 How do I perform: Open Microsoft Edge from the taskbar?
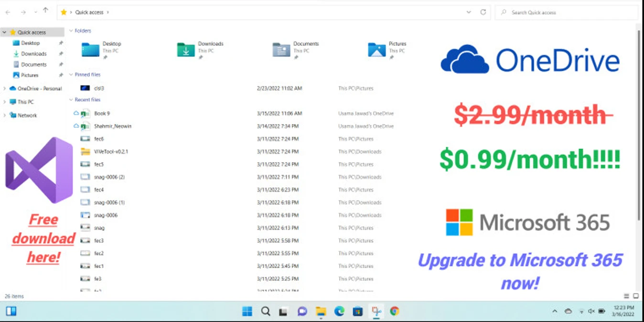[x=339, y=312]
